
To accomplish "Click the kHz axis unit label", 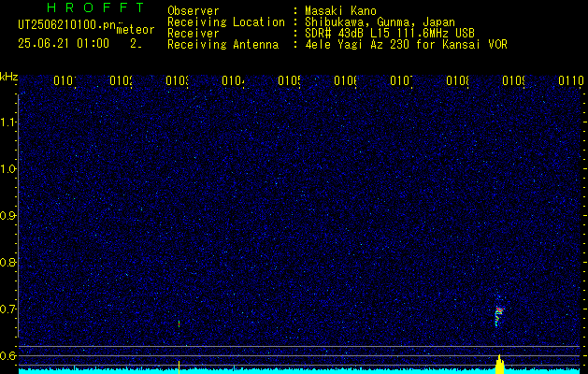I will point(9,77).
